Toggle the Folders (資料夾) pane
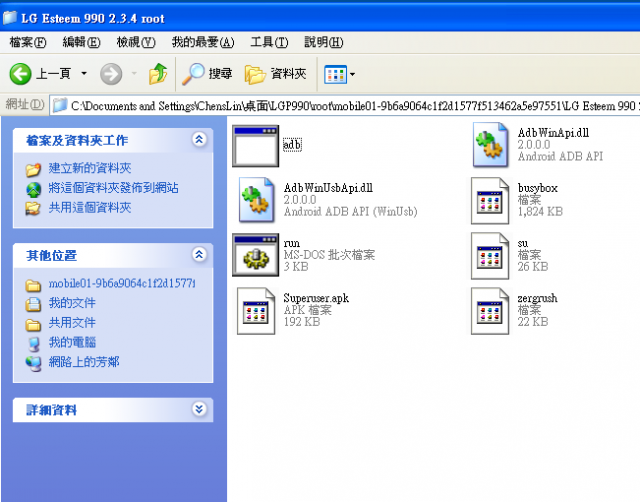Viewport: 640px width, 502px height. (276, 74)
